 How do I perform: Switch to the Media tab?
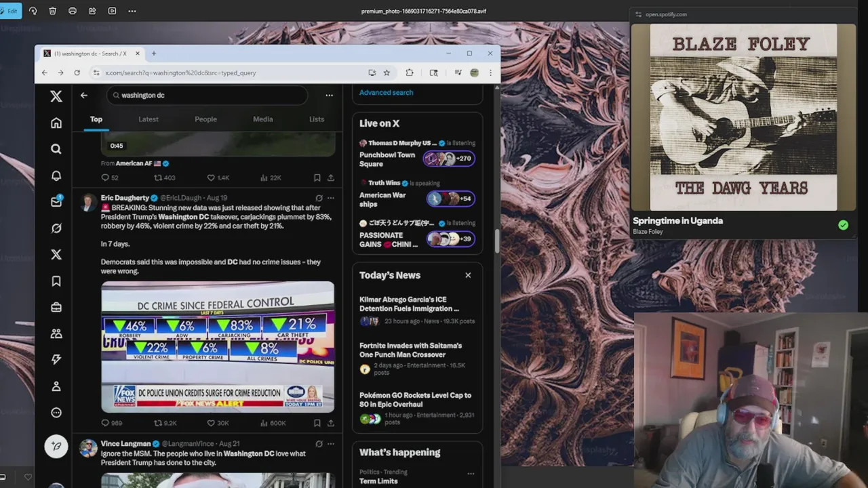[x=263, y=119]
